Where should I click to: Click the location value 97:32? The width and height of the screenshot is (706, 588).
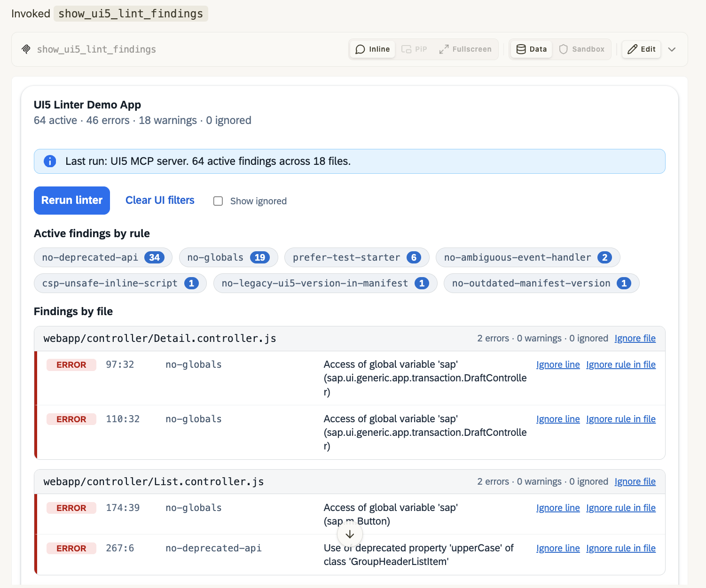(120, 364)
